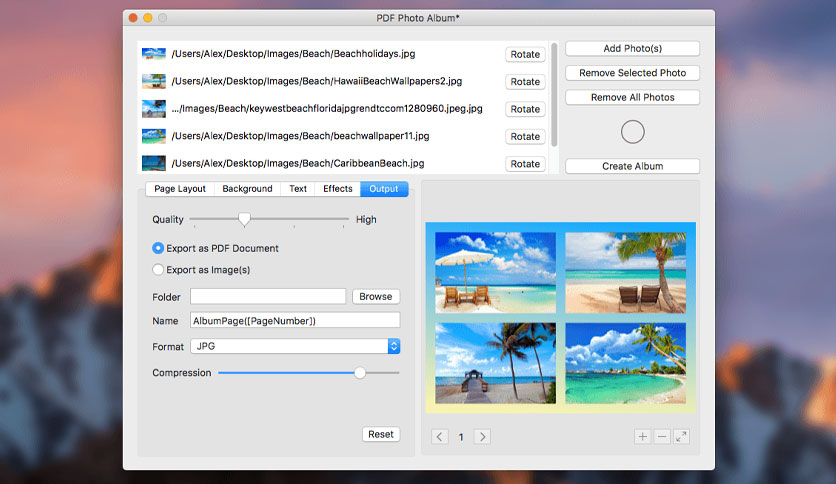
Task: Click turquoise bay photo in preview
Action: tap(625, 363)
